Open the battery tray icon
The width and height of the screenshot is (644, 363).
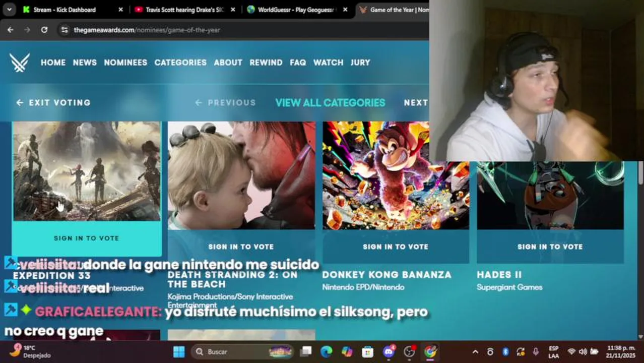tap(594, 352)
